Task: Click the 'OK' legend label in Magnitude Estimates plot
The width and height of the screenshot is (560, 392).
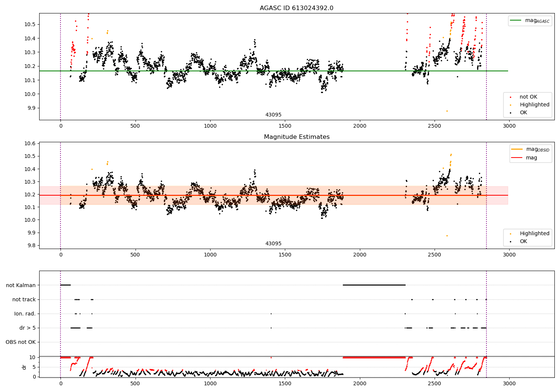Action: 523,242
